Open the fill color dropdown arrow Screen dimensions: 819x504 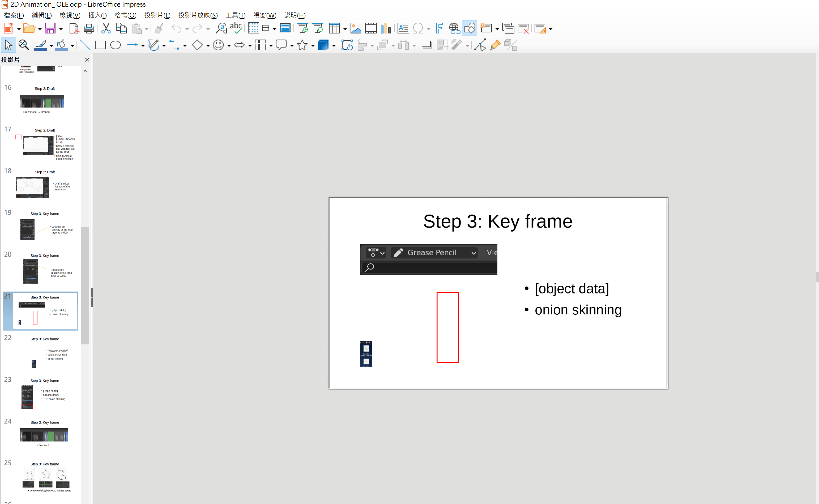72,46
